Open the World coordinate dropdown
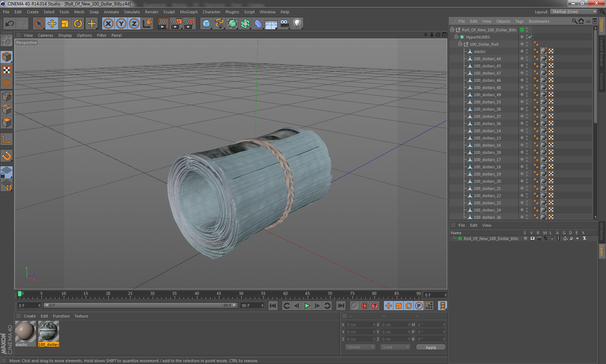 (x=360, y=347)
